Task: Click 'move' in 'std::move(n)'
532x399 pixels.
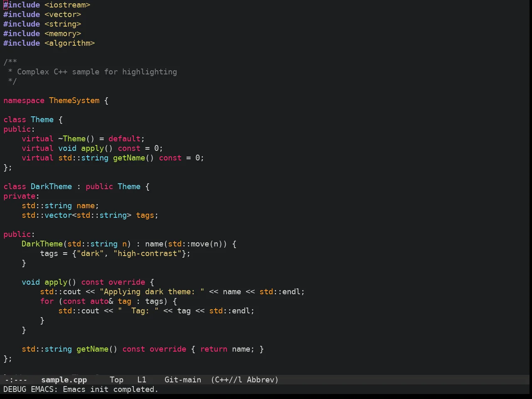Action: coord(200,244)
